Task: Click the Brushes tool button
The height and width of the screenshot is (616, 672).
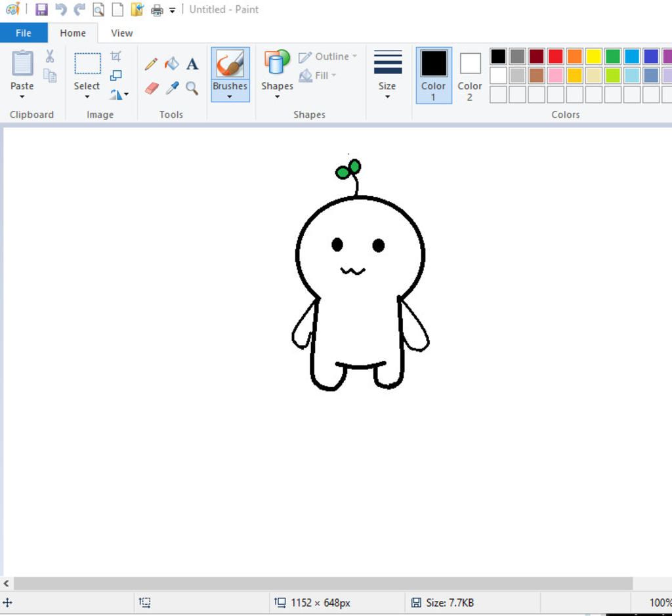Action: pos(230,70)
